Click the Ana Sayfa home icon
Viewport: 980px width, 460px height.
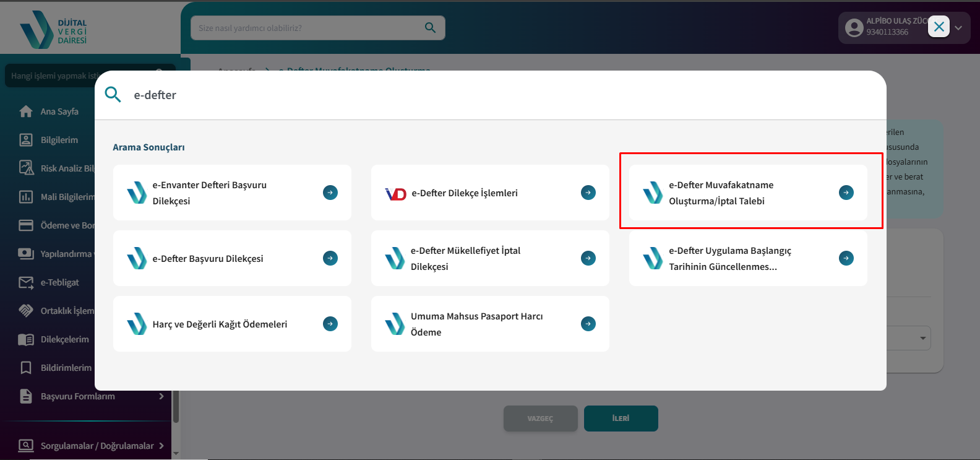click(x=26, y=111)
